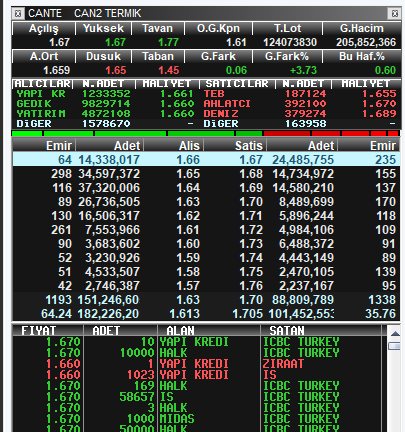405x432 pixels.
Task: Select the trade with quantity 58657
Action: [197, 397]
